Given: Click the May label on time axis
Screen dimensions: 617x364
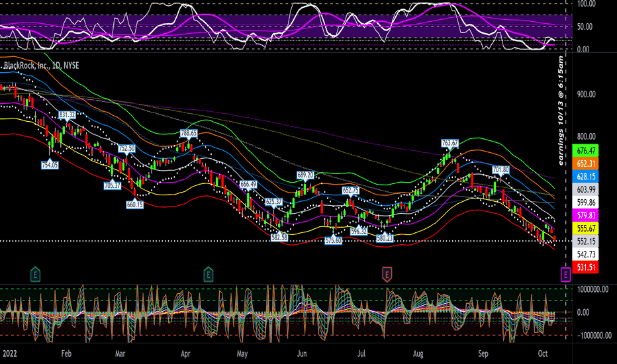Looking at the screenshot, I should pyautogui.click(x=242, y=354).
